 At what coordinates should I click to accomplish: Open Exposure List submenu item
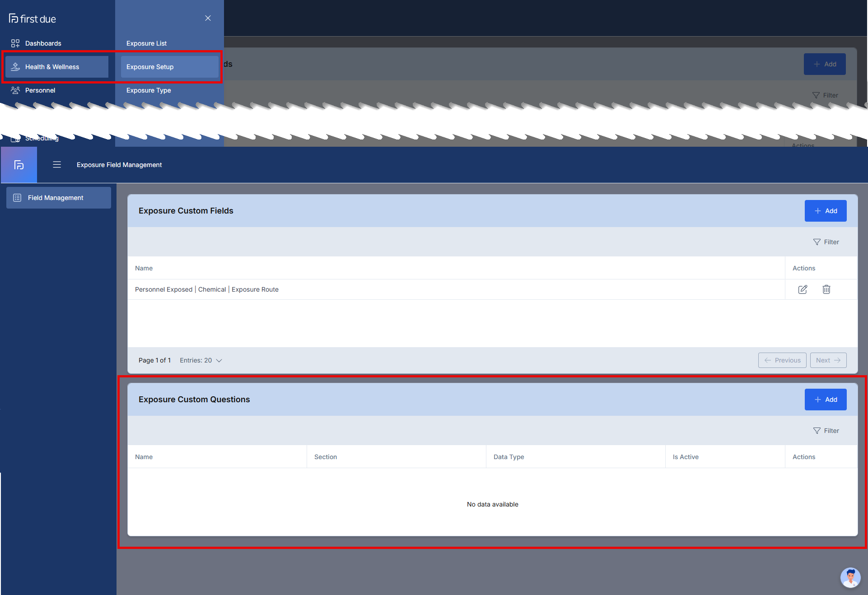(x=146, y=43)
